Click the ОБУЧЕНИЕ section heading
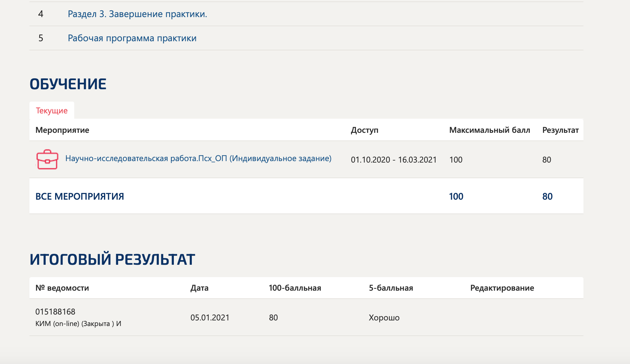Screen dimensions: 630x364 (x=68, y=84)
